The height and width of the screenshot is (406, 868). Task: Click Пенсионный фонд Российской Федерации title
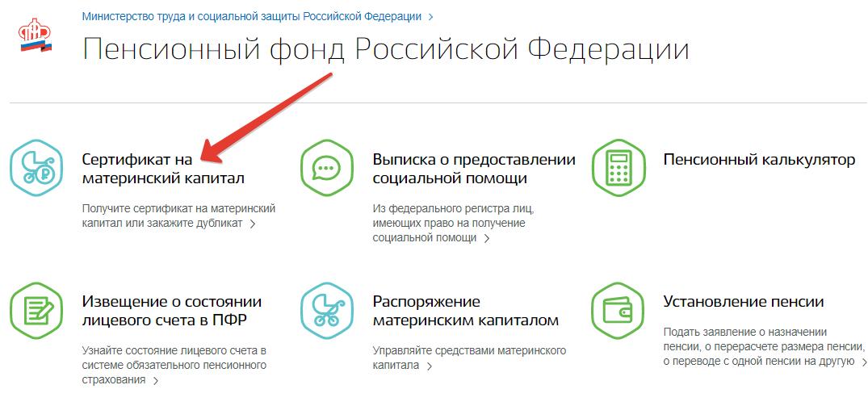386,50
